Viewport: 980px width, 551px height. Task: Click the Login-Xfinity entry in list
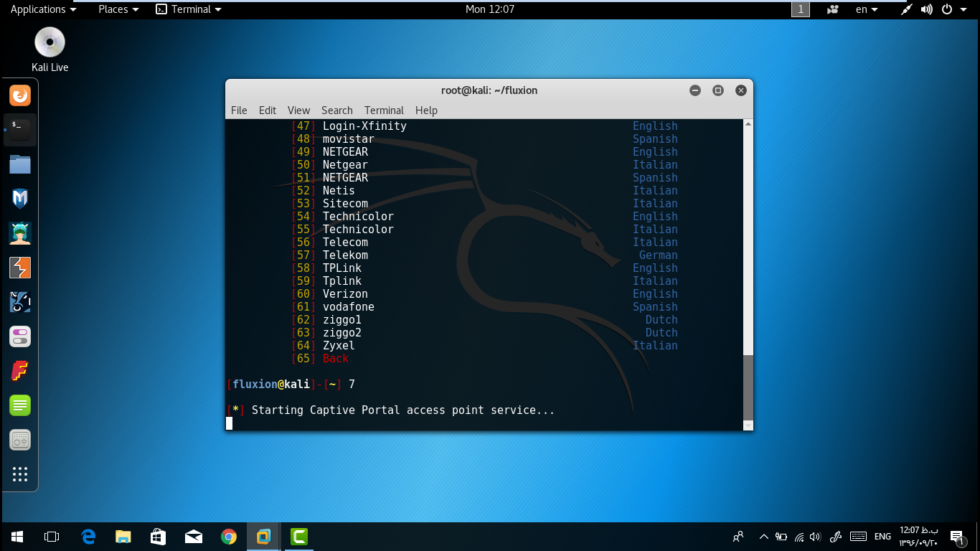pos(364,126)
